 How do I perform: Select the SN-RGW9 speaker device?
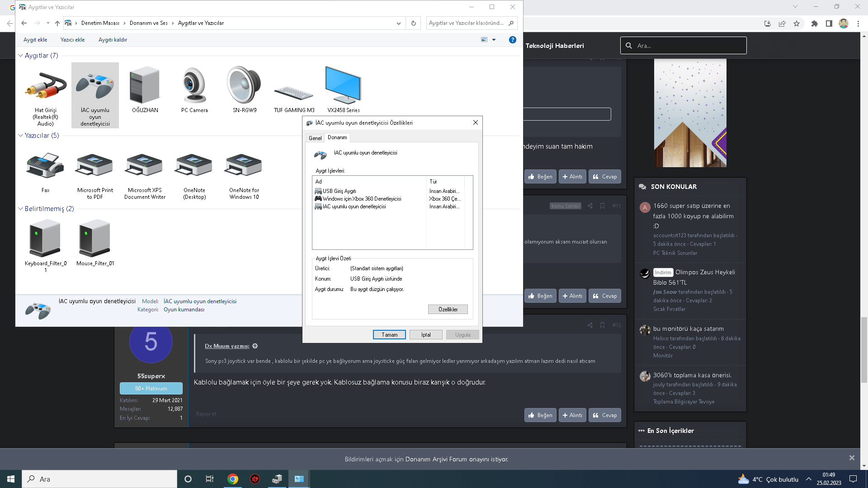click(x=244, y=89)
